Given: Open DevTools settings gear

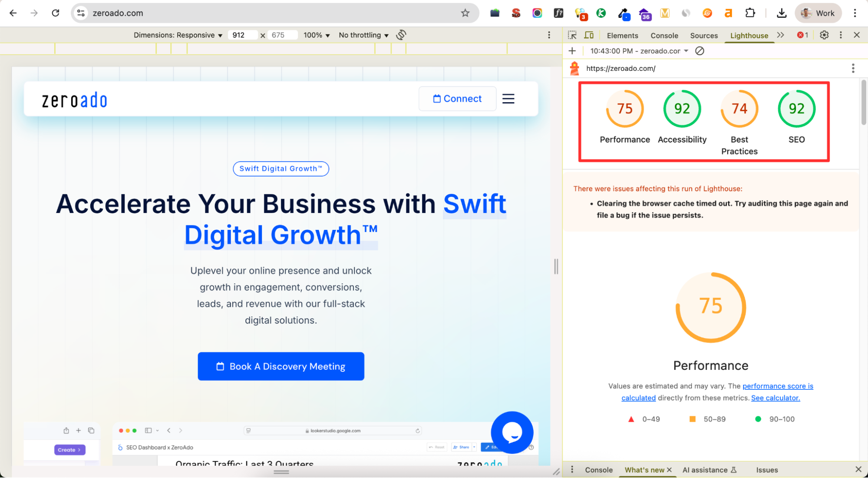Looking at the screenshot, I should tap(824, 35).
